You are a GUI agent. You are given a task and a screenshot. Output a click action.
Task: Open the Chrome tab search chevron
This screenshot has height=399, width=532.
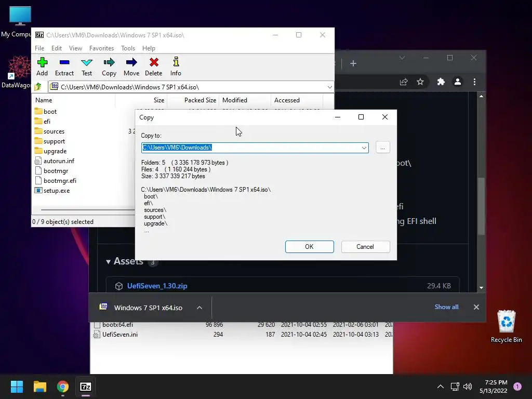point(402,58)
